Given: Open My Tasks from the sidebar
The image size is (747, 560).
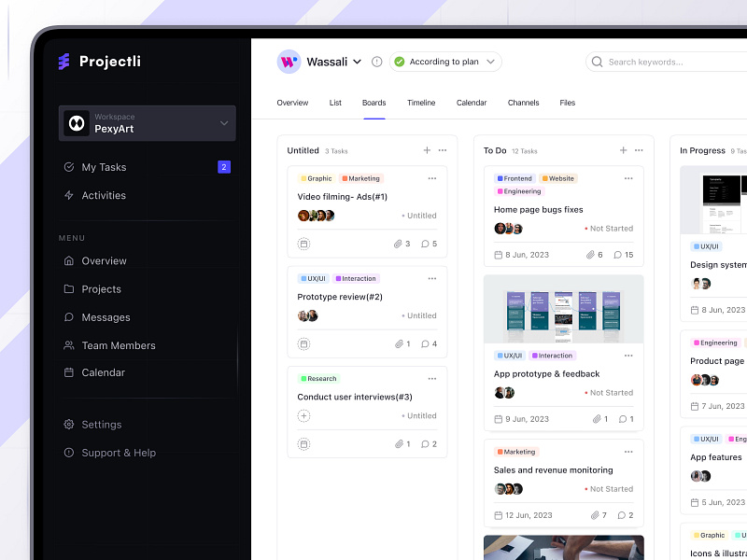Looking at the screenshot, I should click(103, 167).
